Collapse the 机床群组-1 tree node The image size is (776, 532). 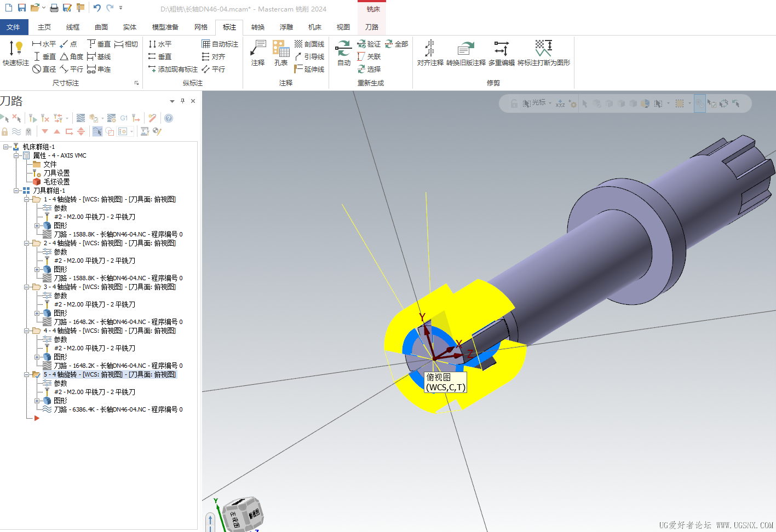coord(5,147)
